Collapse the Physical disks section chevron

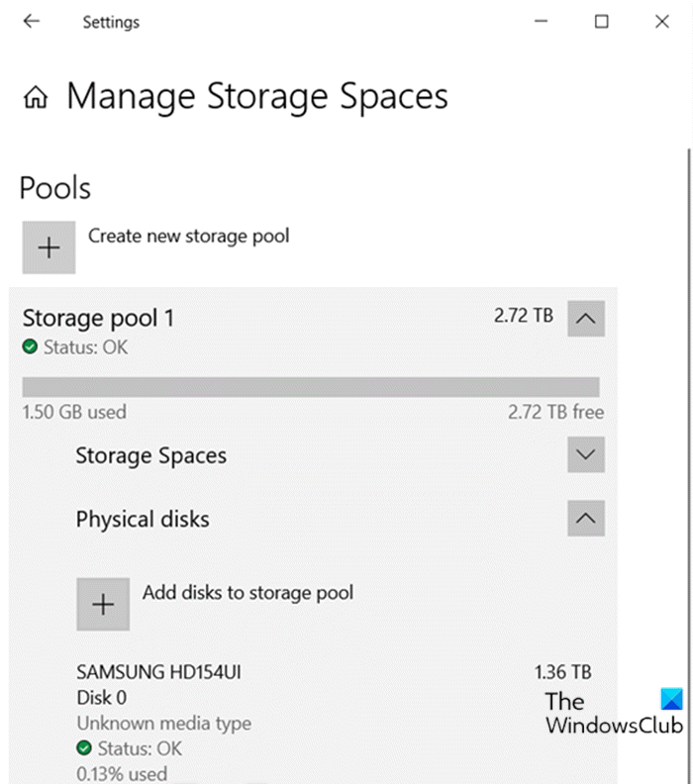pos(586,518)
